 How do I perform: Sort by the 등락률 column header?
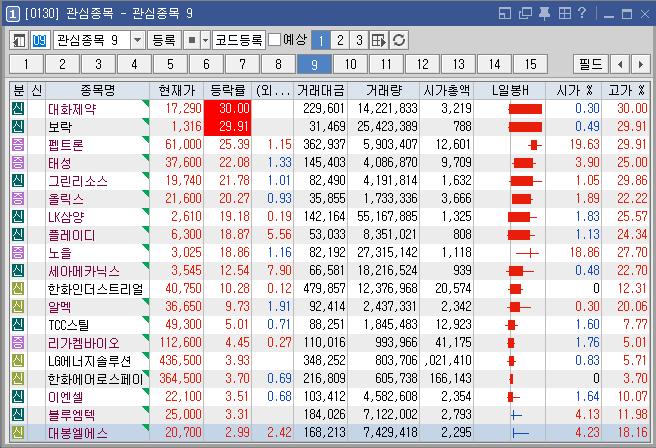(x=228, y=90)
